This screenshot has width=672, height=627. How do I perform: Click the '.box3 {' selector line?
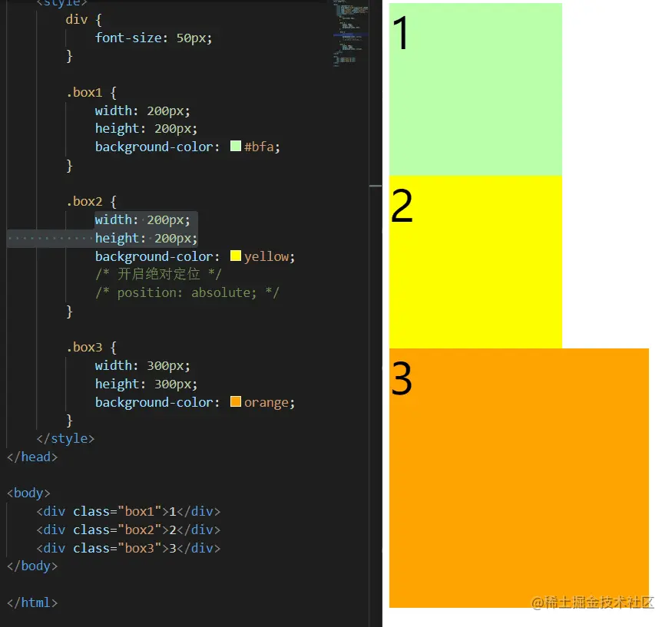point(91,347)
